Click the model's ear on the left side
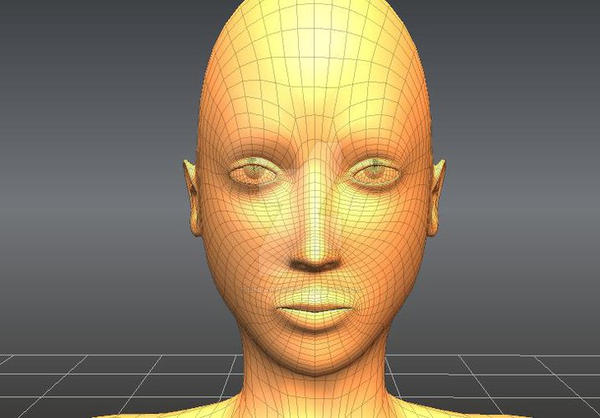The height and width of the screenshot is (418, 600). click(x=192, y=197)
